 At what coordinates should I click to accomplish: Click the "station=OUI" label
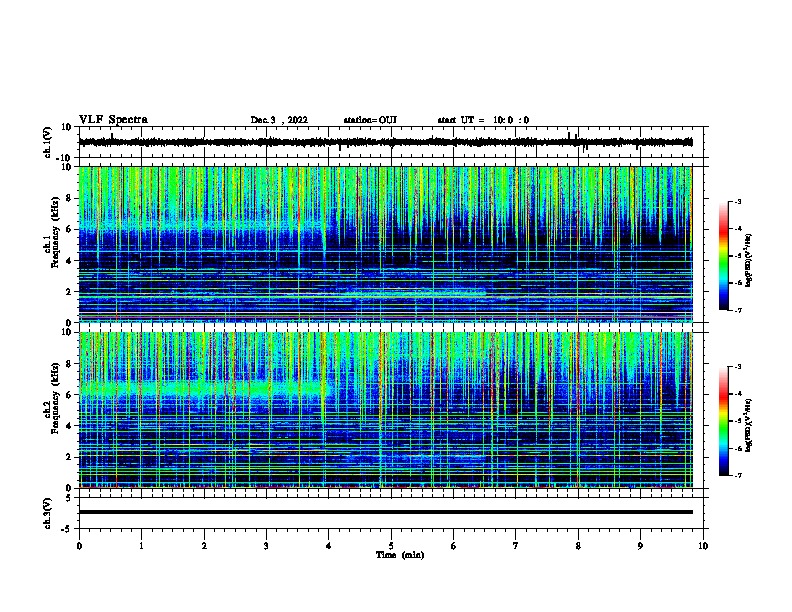click(x=370, y=120)
